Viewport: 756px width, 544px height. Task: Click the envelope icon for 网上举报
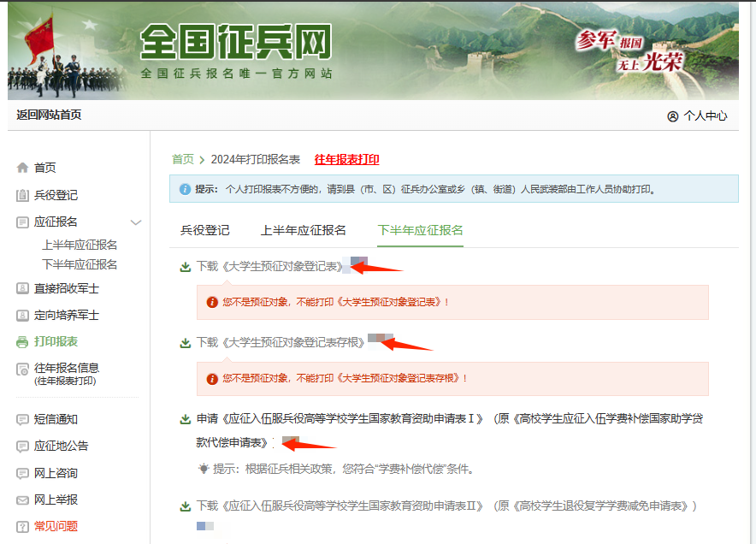pos(22,500)
